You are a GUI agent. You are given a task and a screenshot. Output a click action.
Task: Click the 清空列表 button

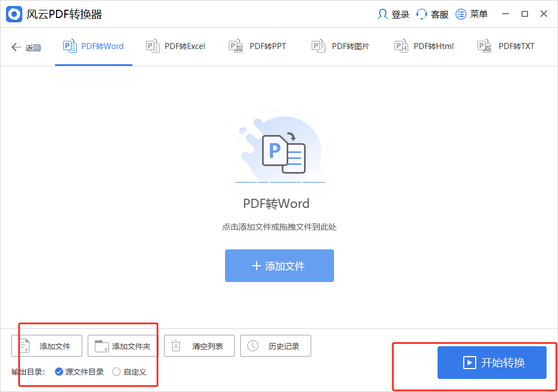click(199, 346)
